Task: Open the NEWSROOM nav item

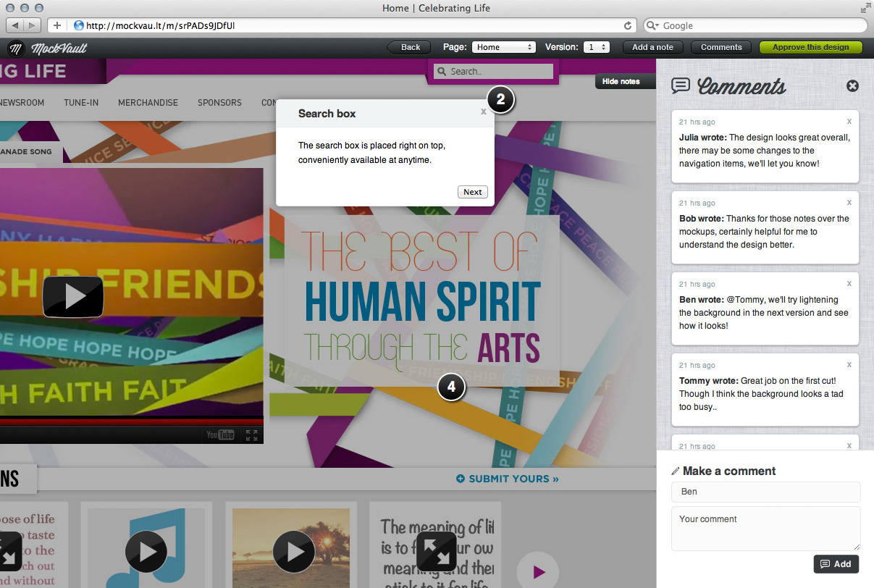Action: tap(22, 103)
